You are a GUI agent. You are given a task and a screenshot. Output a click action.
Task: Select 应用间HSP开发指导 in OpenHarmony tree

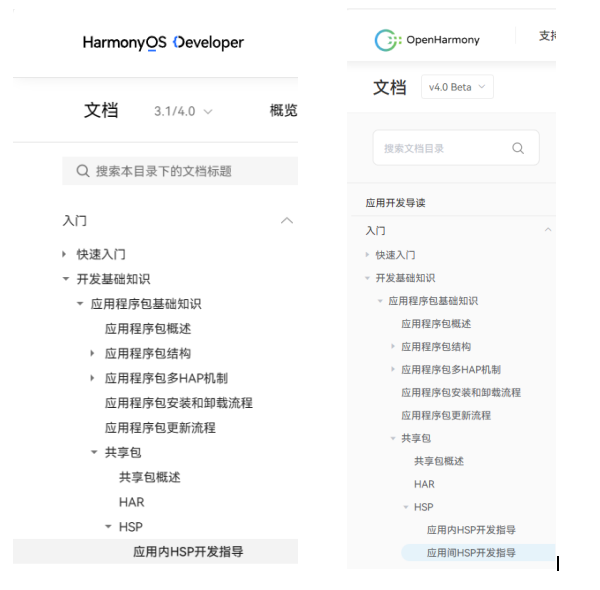click(478, 553)
